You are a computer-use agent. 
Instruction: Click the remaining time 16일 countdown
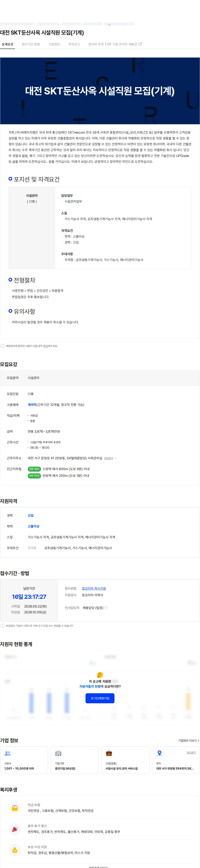[29, 597]
